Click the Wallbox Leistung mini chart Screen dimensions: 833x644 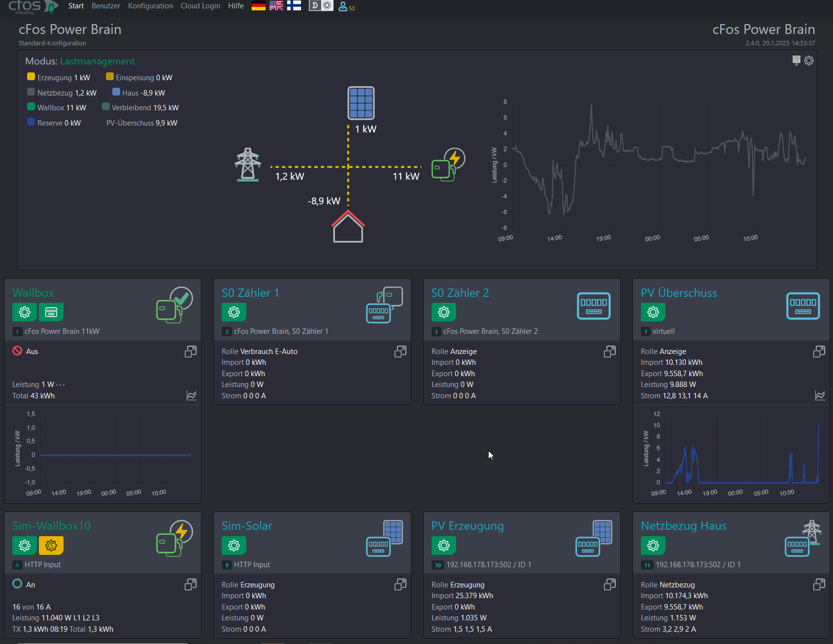[102, 454]
